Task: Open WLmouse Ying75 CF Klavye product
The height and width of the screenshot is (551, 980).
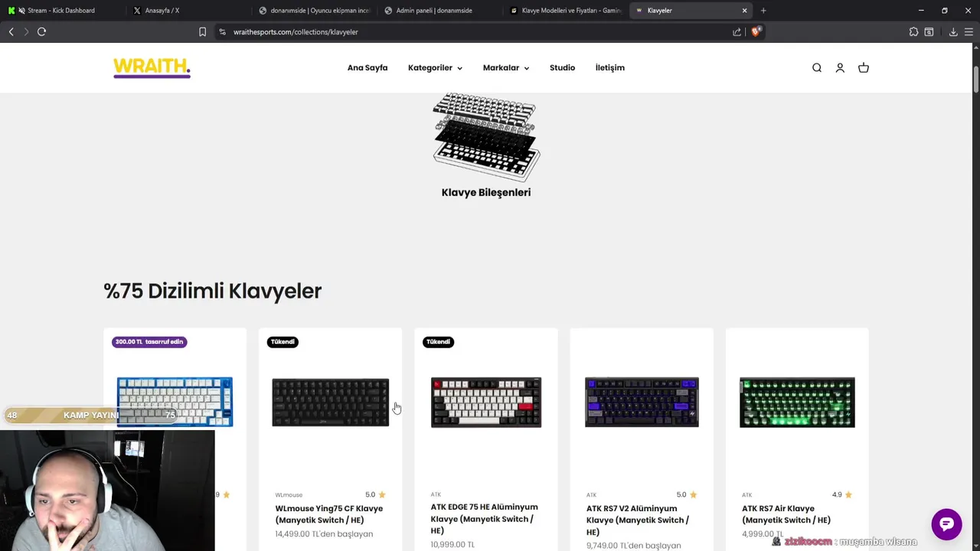Action: coord(329,514)
